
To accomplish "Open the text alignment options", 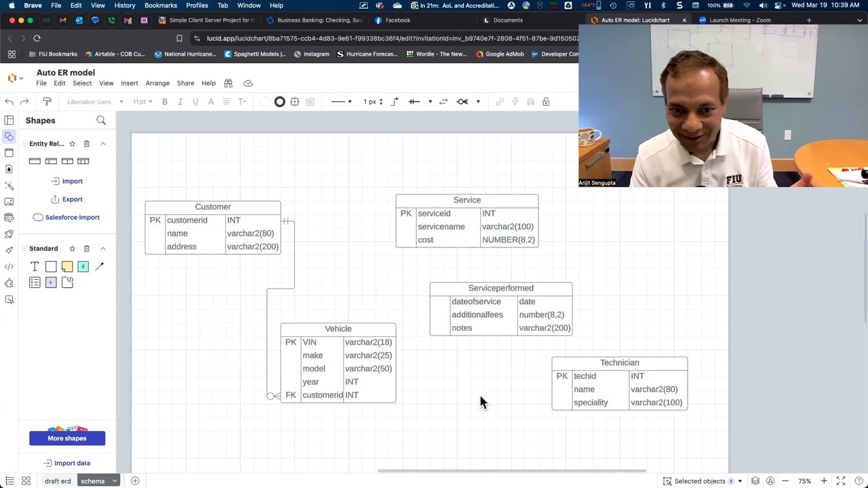I will 226,102.
